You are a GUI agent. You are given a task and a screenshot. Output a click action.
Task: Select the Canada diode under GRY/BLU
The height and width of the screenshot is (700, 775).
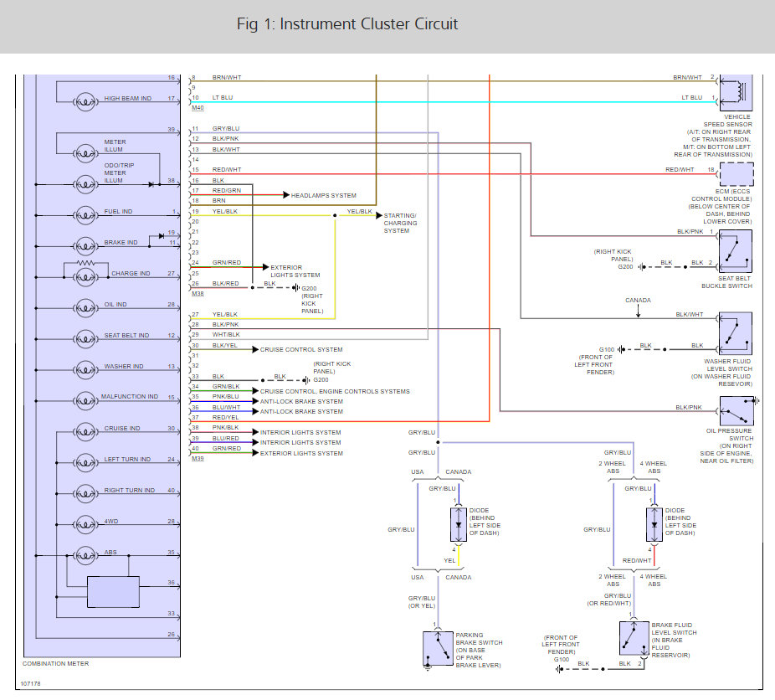(458, 524)
